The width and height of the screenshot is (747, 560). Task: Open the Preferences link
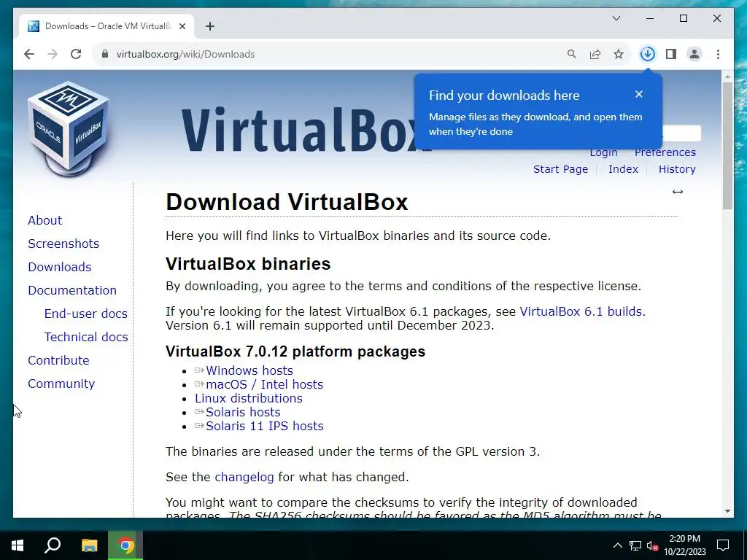pyautogui.click(x=665, y=153)
